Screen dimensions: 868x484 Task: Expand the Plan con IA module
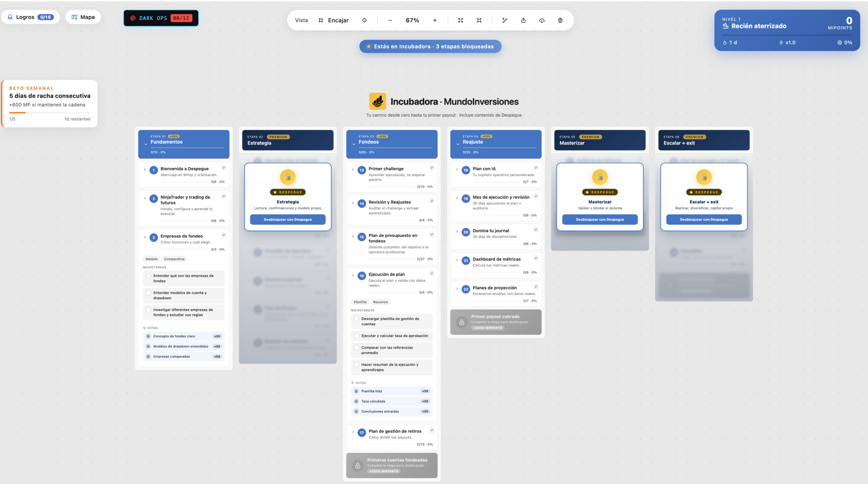457,169
